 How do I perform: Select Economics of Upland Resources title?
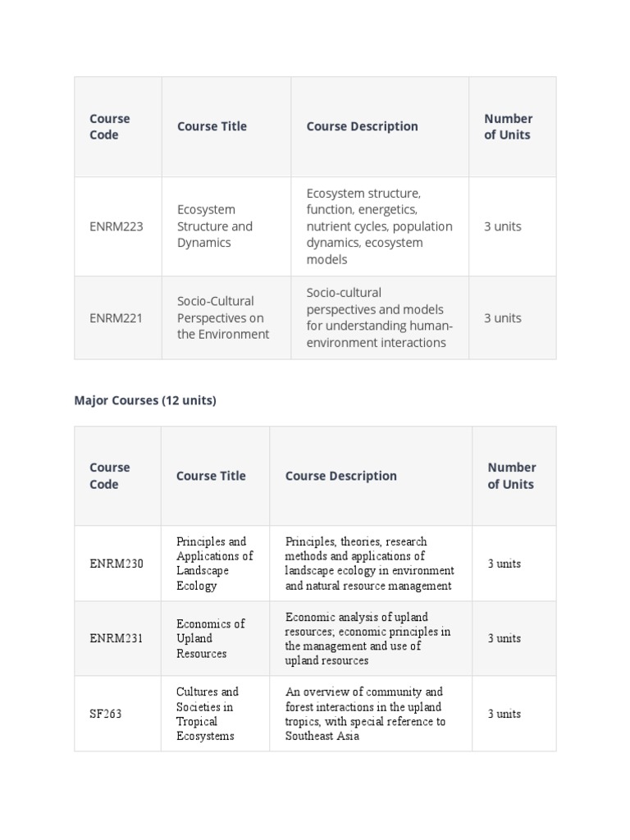tap(211, 638)
